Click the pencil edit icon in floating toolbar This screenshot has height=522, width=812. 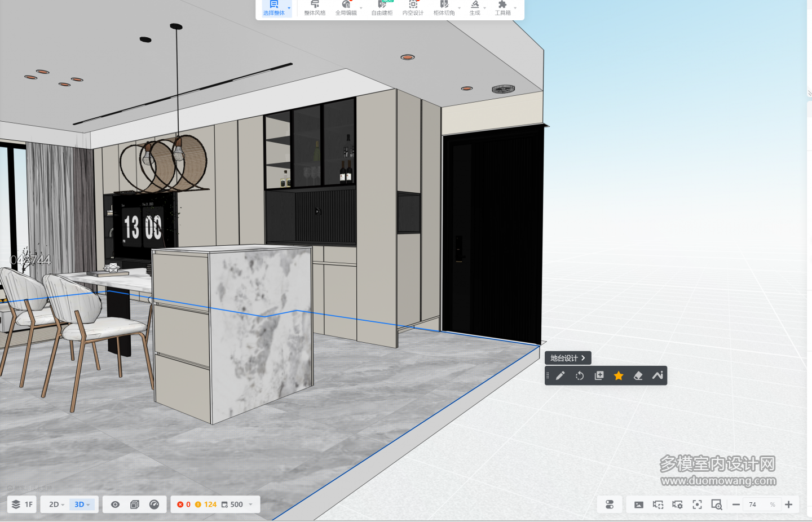point(560,376)
